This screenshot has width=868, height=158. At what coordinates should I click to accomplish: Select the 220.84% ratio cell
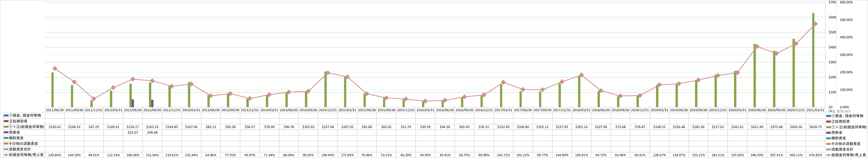[x=55, y=155]
